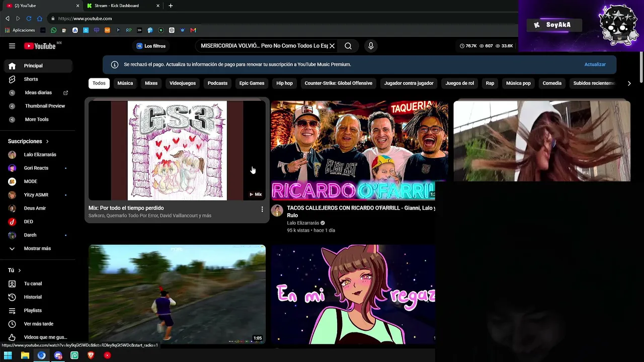
Task: Open the Gmail bookmark
Action: [x=193, y=30]
